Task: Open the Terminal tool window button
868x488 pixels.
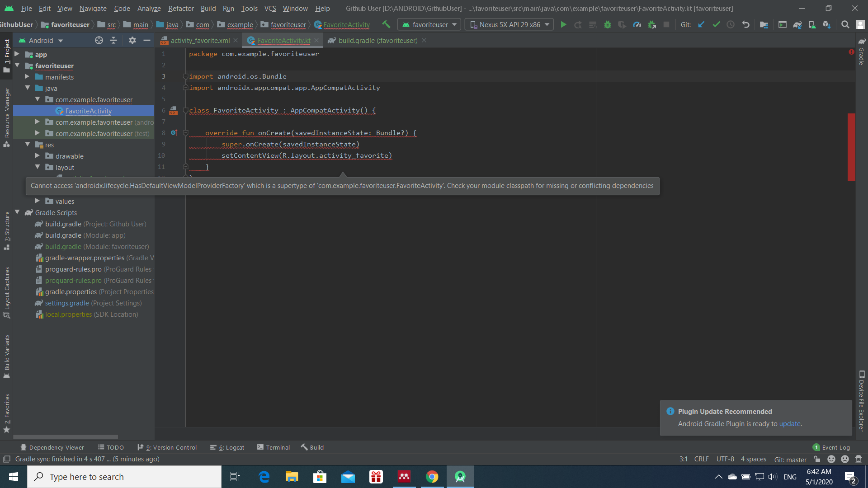Action: pos(274,447)
